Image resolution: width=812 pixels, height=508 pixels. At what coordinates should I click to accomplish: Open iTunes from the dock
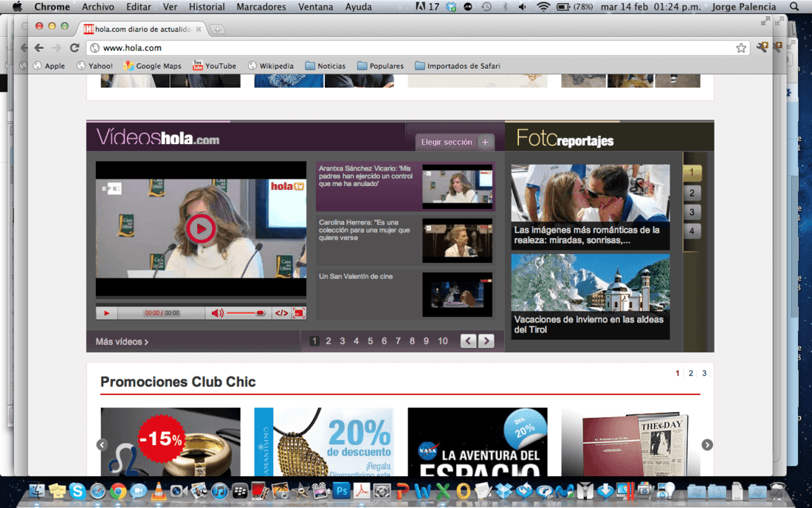pos(219,491)
